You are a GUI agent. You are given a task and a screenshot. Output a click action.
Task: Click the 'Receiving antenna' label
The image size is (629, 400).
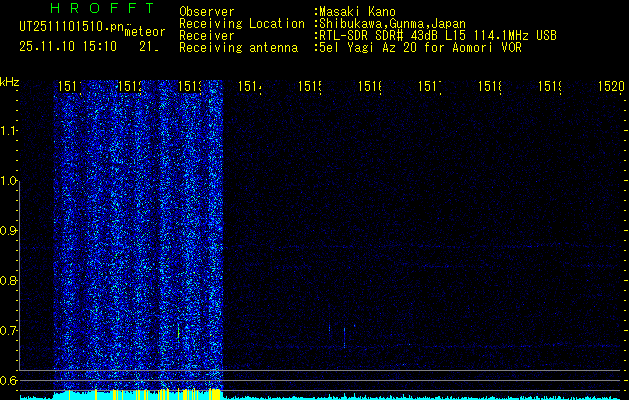pos(238,48)
